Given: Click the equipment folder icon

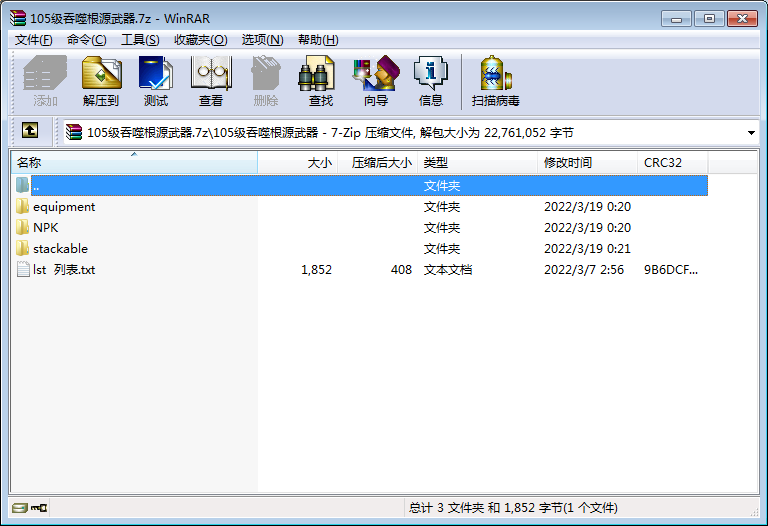Looking at the screenshot, I should point(23,207).
